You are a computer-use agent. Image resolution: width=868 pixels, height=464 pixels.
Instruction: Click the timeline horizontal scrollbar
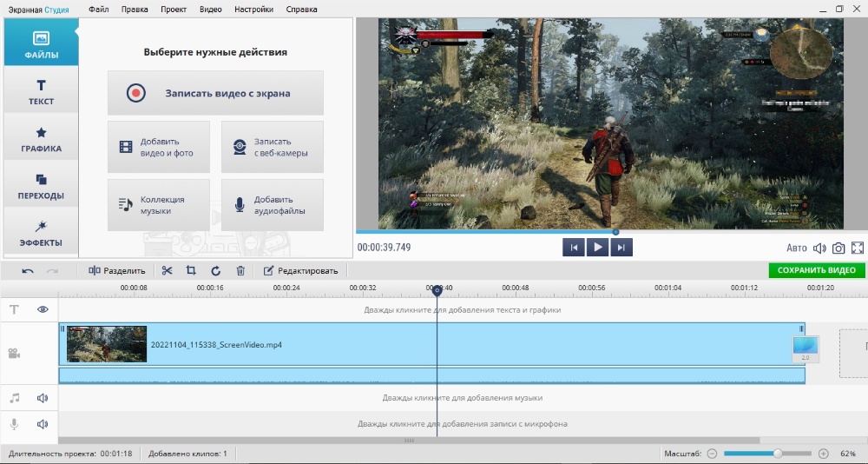pyautogui.click(x=409, y=441)
